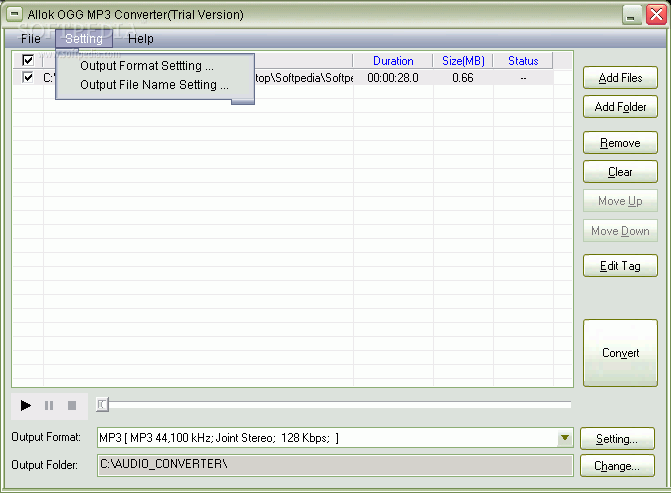Click the Add Files button
671x493 pixels.
pyautogui.click(x=620, y=78)
